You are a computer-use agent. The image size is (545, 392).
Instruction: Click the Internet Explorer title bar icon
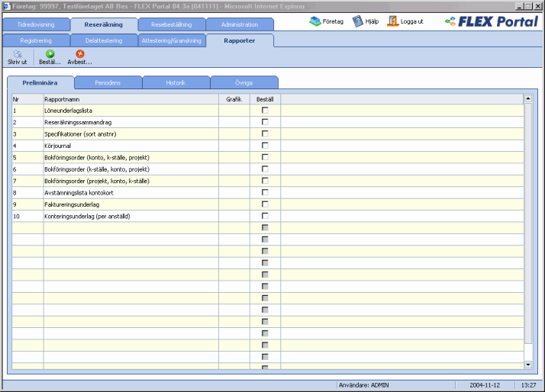(x=6, y=5)
